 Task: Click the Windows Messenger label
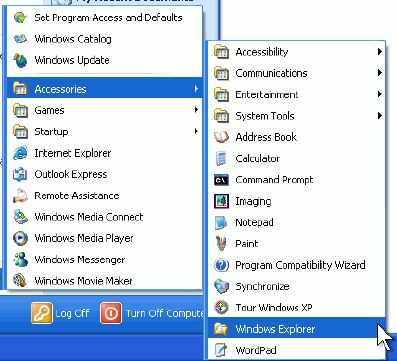coord(80,260)
